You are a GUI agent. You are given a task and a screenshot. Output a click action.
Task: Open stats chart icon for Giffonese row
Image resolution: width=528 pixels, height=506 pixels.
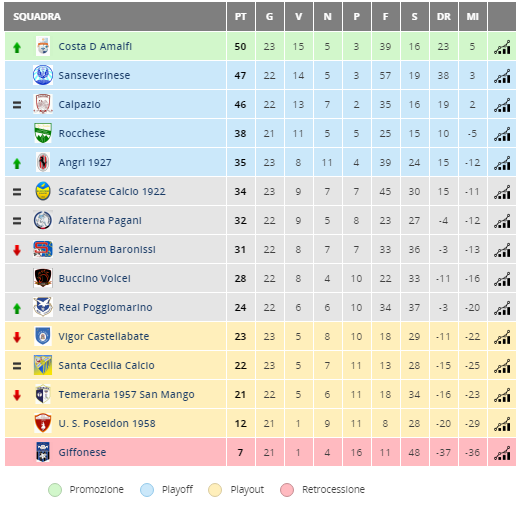(502, 453)
